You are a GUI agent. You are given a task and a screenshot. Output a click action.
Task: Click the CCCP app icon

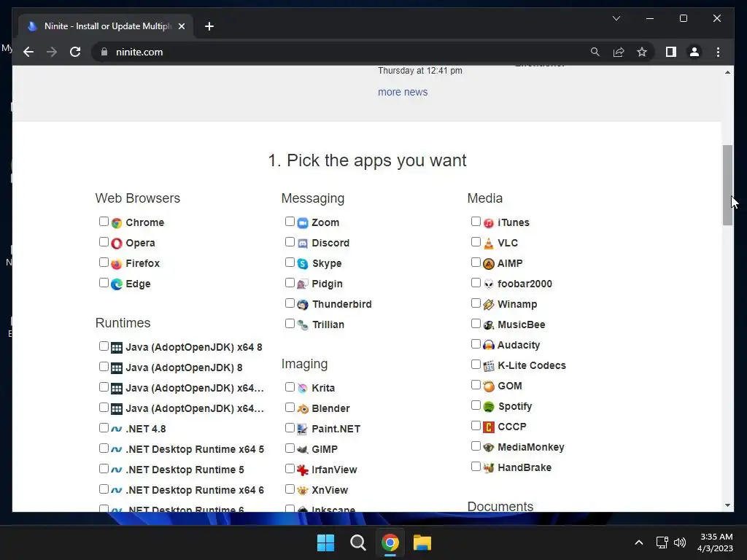tap(489, 427)
